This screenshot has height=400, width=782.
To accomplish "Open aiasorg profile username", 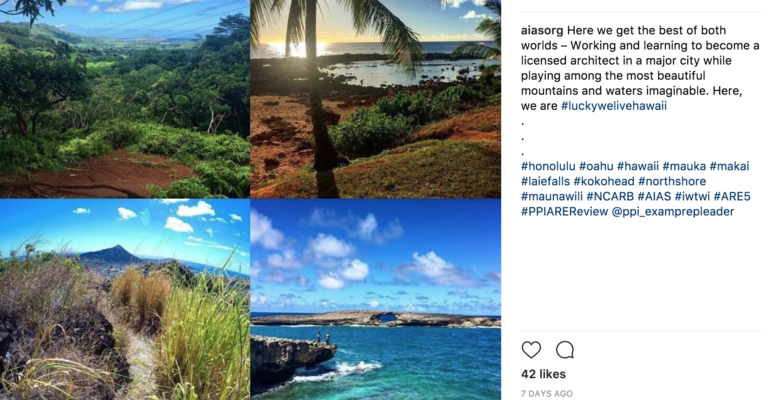I will (542, 30).
